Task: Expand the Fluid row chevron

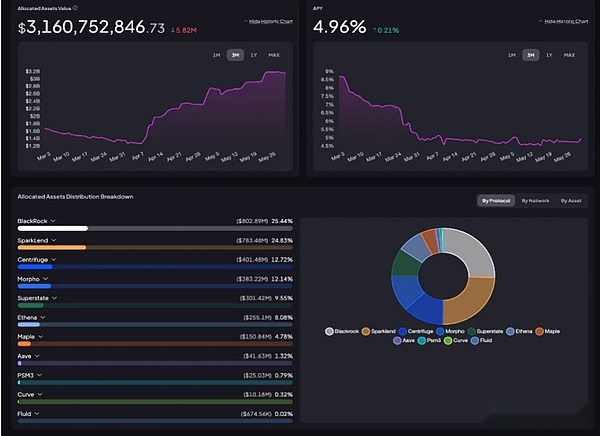Action: tap(37, 414)
